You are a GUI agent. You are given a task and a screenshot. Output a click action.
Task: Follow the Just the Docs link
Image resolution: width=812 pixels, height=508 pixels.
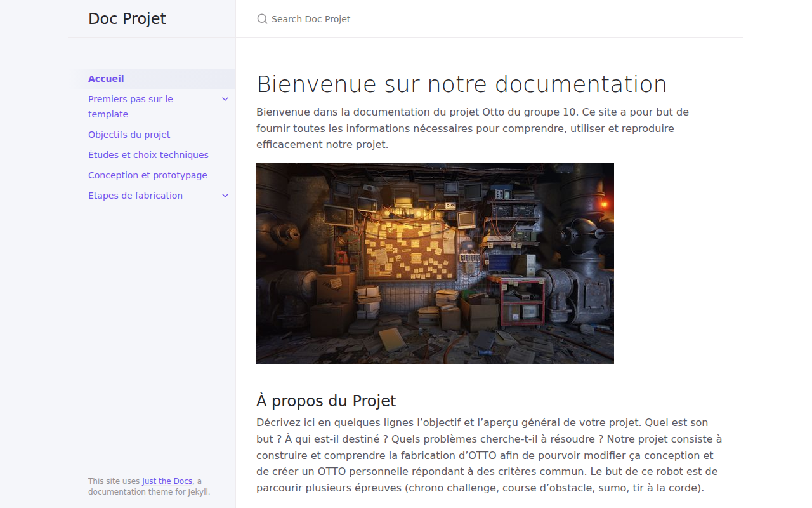click(167, 481)
